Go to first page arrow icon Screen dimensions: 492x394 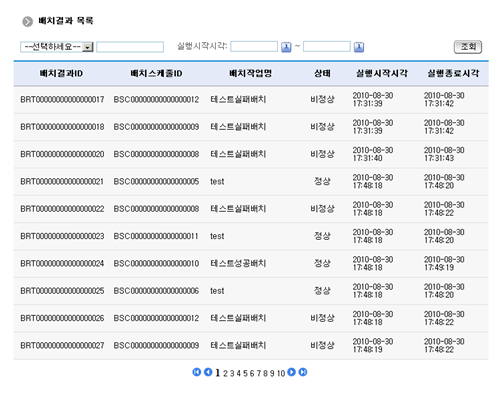click(197, 372)
